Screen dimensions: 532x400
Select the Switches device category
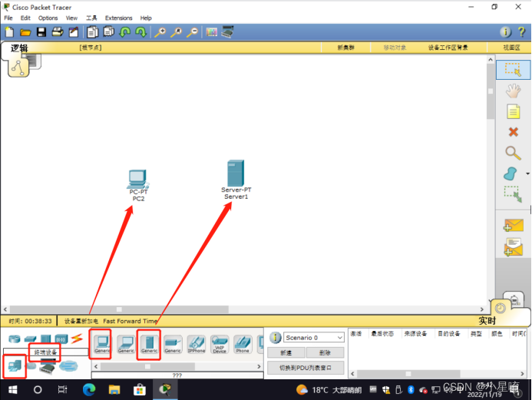point(30,339)
